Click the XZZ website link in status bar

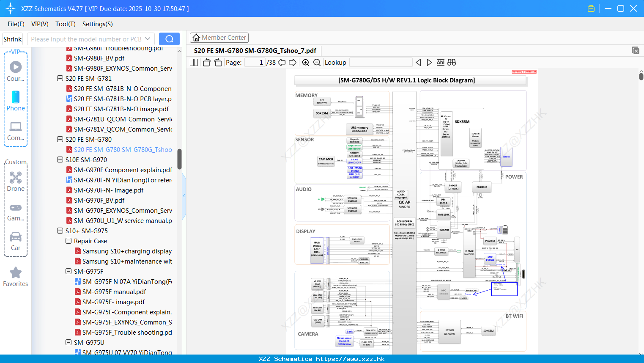coord(350,359)
